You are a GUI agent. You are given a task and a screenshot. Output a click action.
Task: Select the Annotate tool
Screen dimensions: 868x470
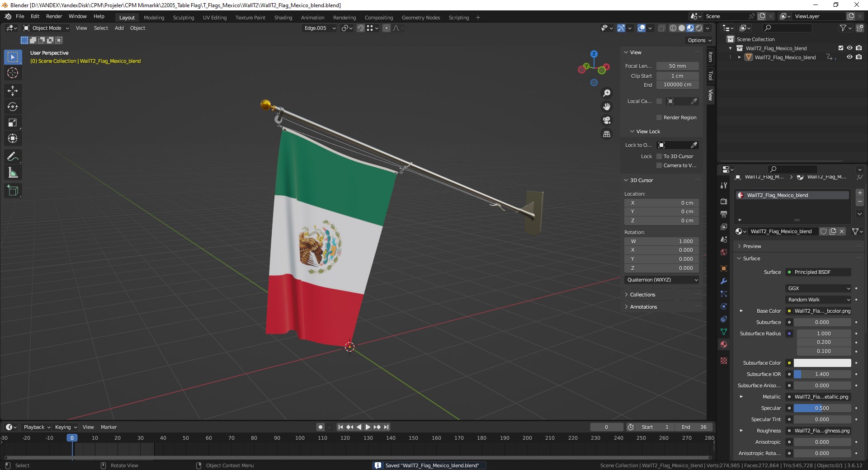[x=13, y=156]
